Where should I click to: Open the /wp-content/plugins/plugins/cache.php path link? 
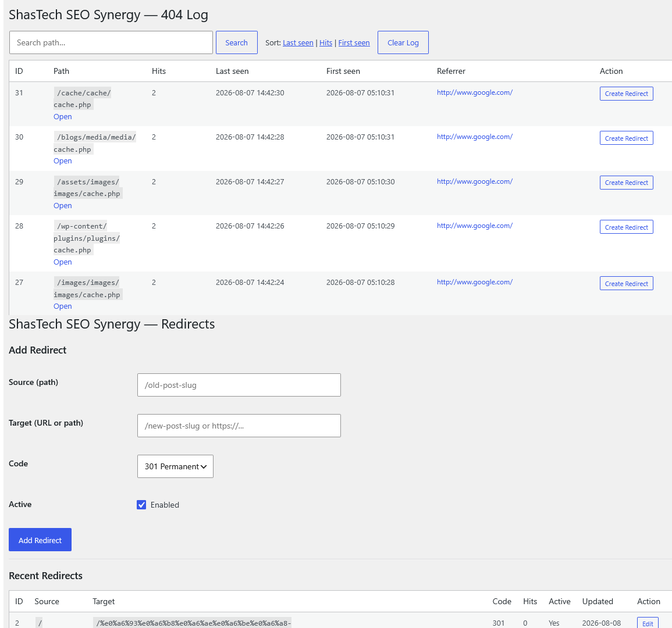[x=63, y=262]
